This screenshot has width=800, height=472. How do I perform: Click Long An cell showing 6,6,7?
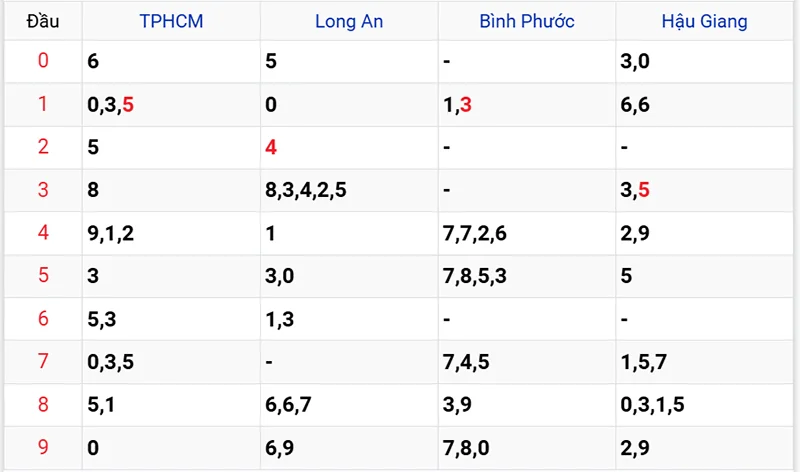(x=349, y=405)
